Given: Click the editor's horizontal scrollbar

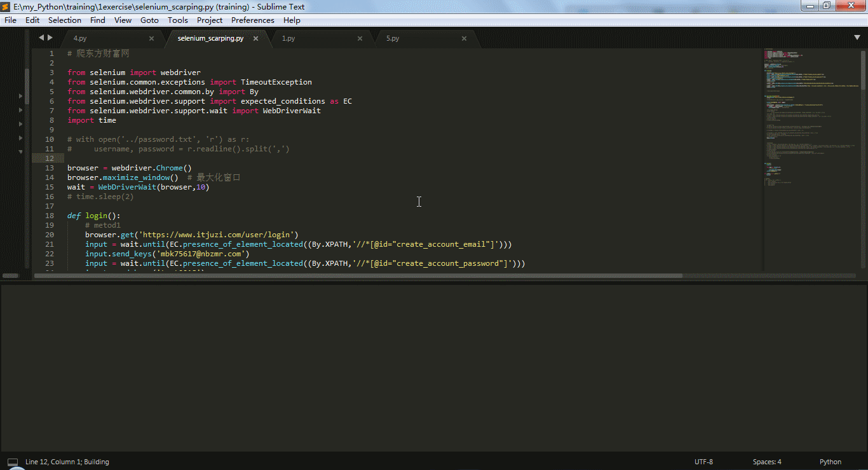Looking at the screenshot, I should 358,276.
